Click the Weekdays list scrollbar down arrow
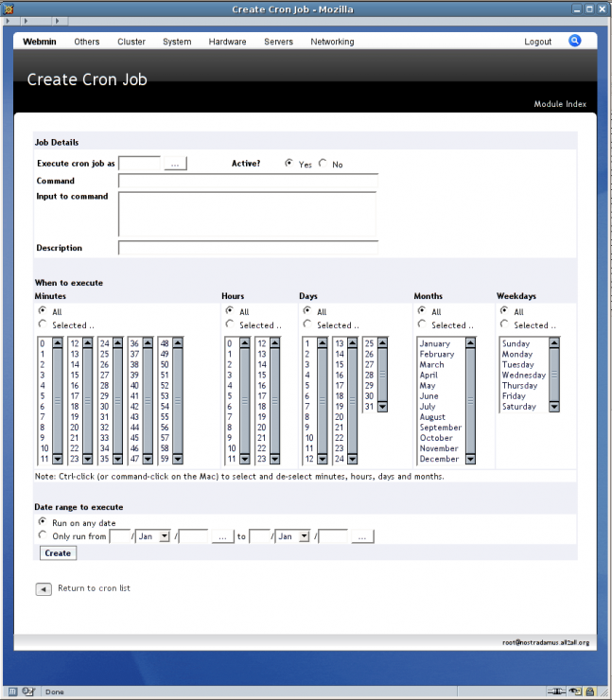The image size is (612, 700). click(554, 407)
